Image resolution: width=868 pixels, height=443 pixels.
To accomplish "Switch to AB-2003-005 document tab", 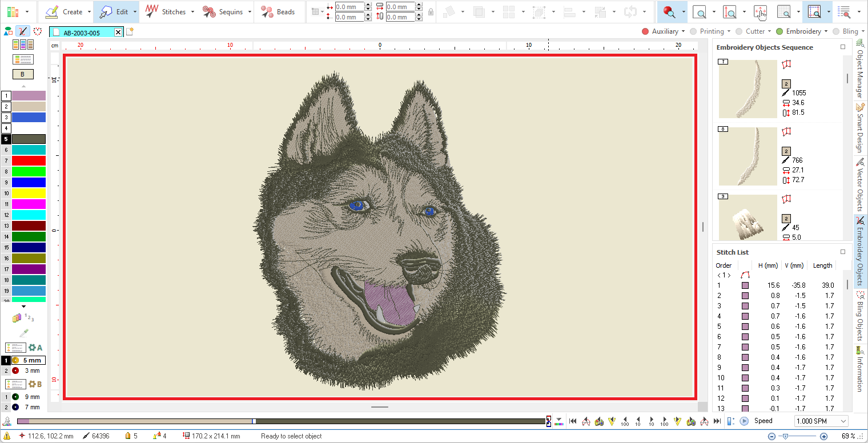I will click(82, 33).
